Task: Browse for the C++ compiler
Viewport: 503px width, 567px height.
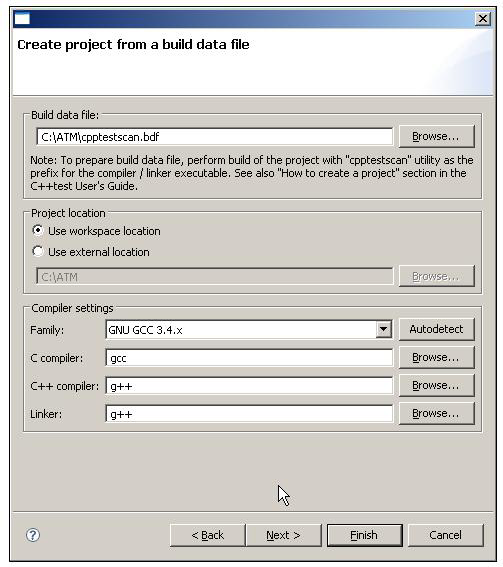Action: pos(436,385)
